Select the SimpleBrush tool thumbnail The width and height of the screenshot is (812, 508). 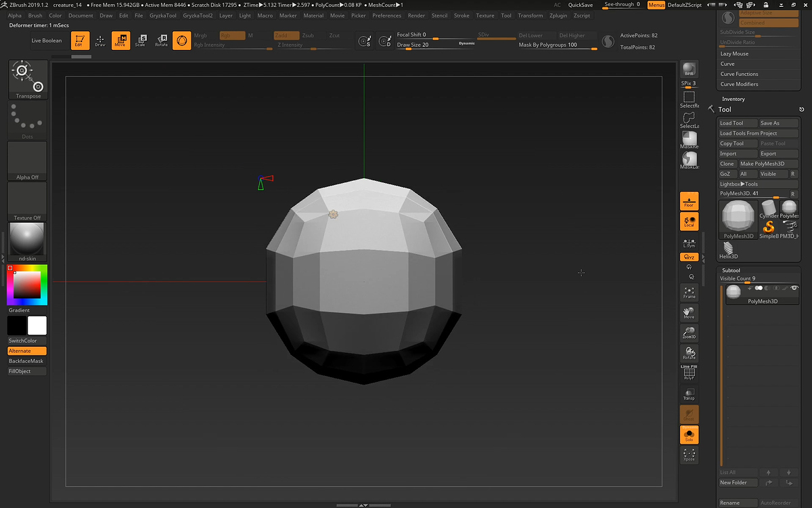click(769, 229)
